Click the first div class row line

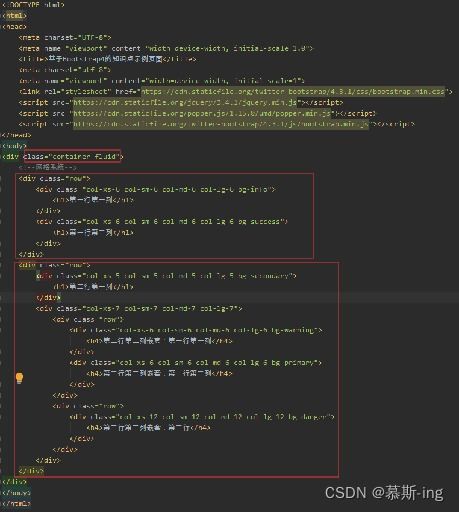tap(54, 178)
